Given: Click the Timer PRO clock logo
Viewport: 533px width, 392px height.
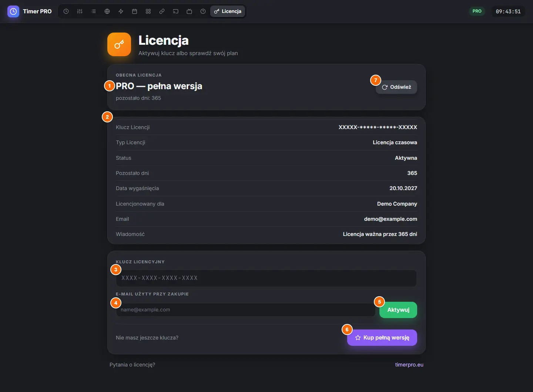Looking at the screenshot, I should click(13, 11).
